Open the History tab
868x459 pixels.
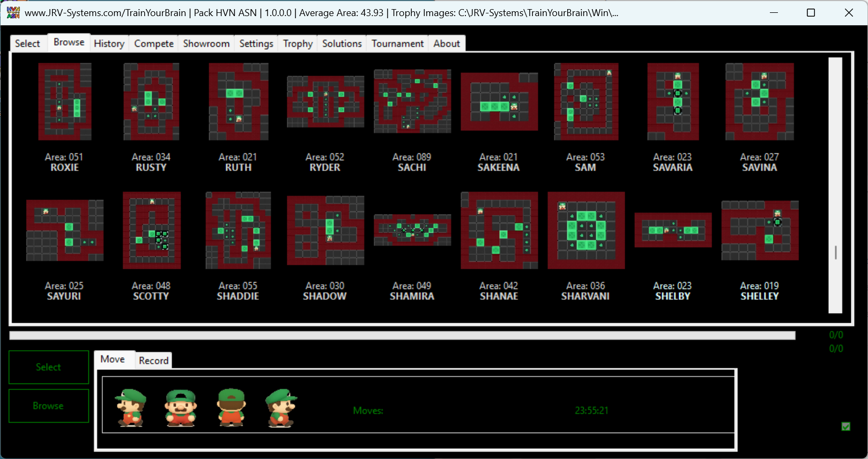pos(109,43)
